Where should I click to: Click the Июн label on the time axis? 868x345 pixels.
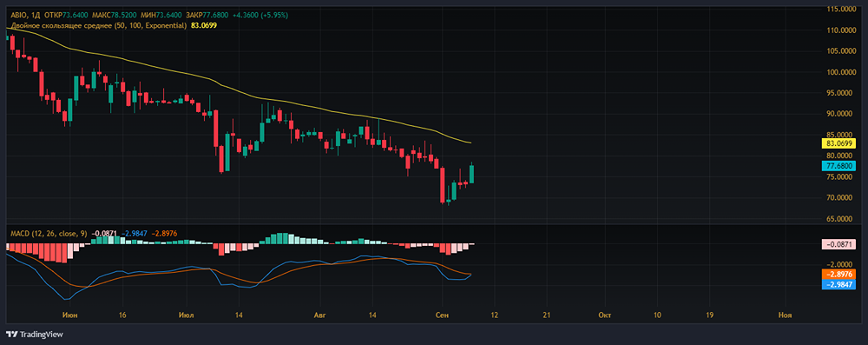point(69,315)
